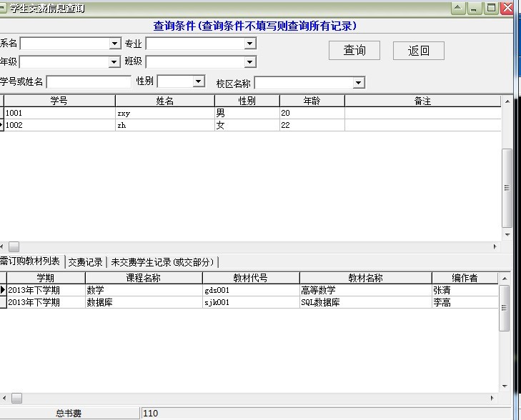Select the course cell 数据库
This screenshot has height=420, width=521.
tap(144, 302)
